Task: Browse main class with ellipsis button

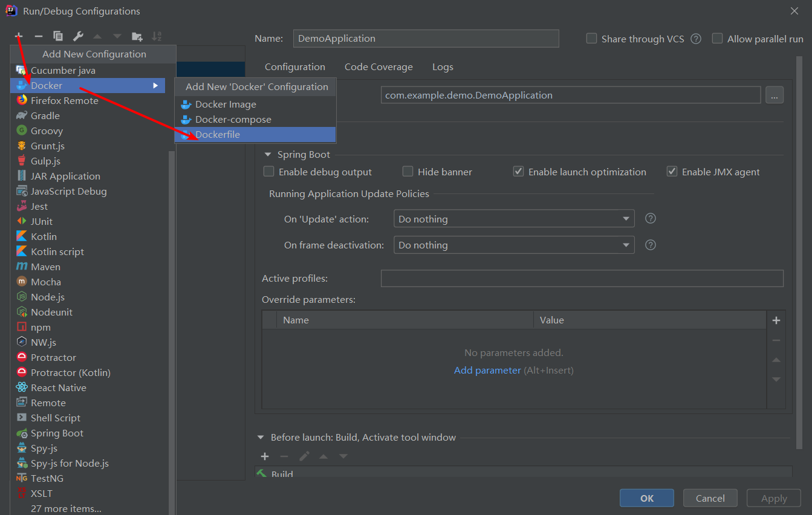Action: (x=775, y=95)
